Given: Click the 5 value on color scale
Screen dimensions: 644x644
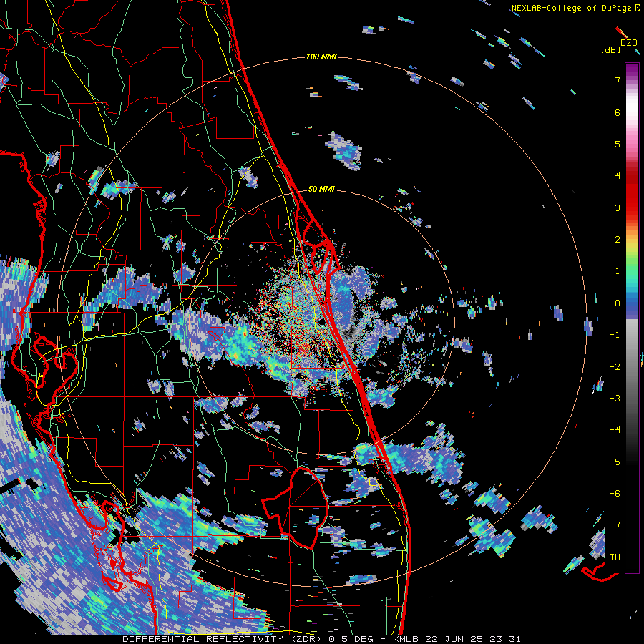Looking at the screenshot, I should pyautogui.click(x=618, y=144).
